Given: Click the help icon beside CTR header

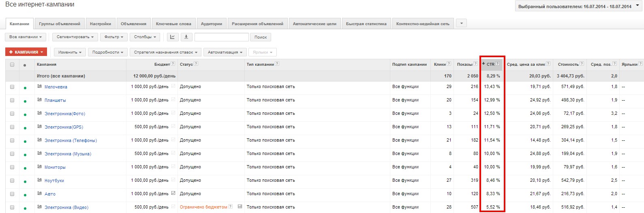Looking at the screenshot, I should (497, 64).
